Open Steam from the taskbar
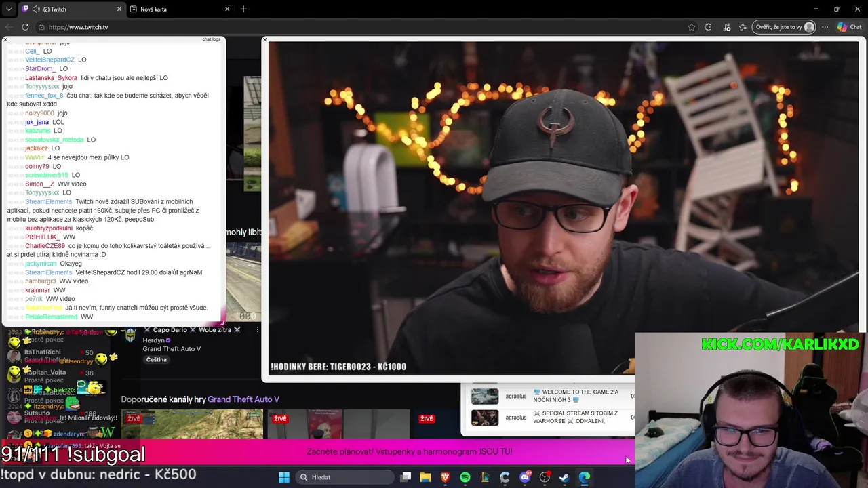 point(564,477)
